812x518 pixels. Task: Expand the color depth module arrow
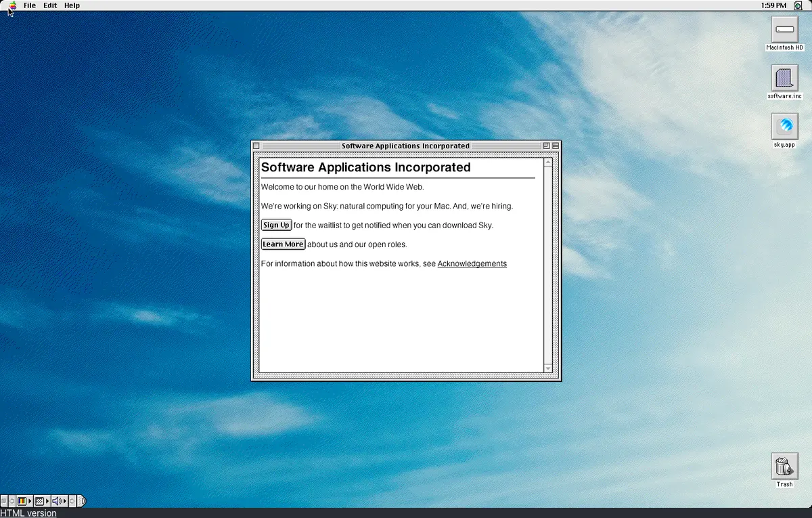(30, 501)
